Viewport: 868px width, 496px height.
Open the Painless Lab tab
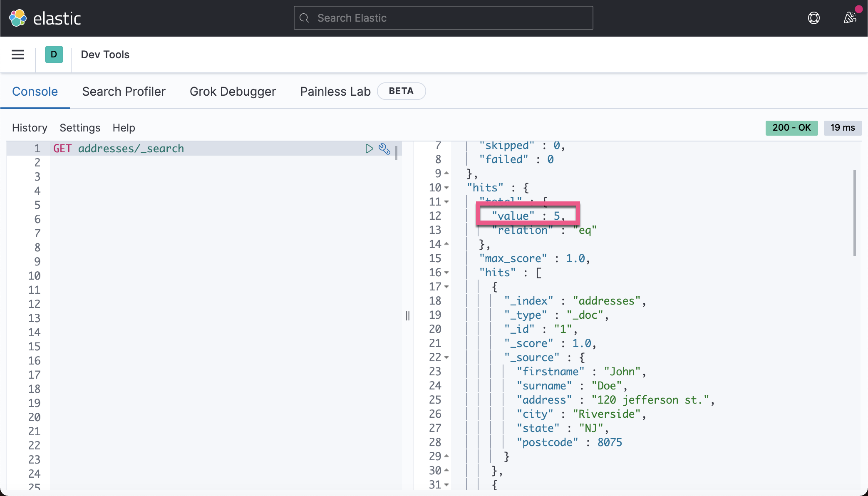[335, 92]
